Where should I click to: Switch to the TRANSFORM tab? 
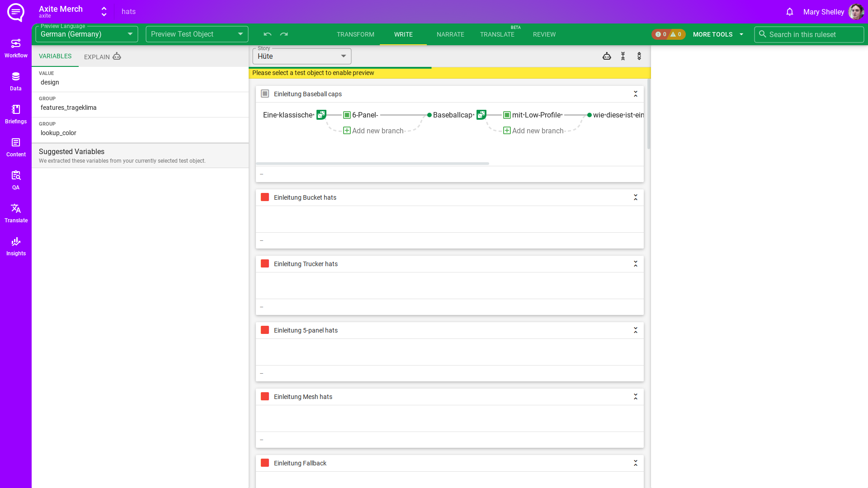tap(355, 34)
